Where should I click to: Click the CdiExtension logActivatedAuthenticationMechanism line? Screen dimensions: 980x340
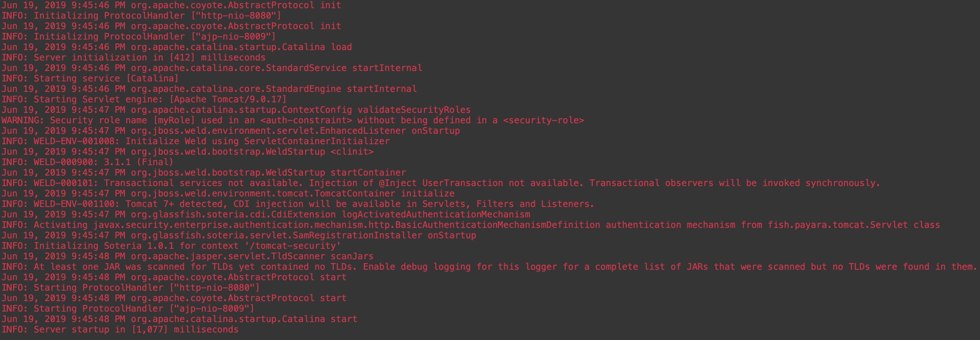coord(266,214)
